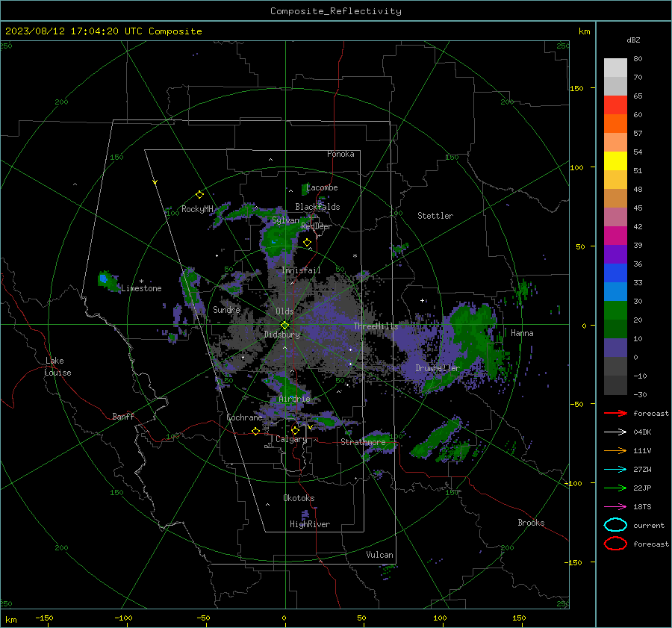Image resolution: width=672 pixels, height=628 pixels.
Task: Click the Sundre city label
Action: pyautogui.click(x=226, y=310)
